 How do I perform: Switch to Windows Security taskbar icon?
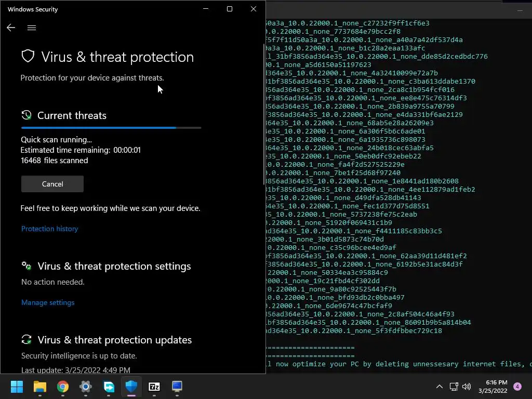131,387
